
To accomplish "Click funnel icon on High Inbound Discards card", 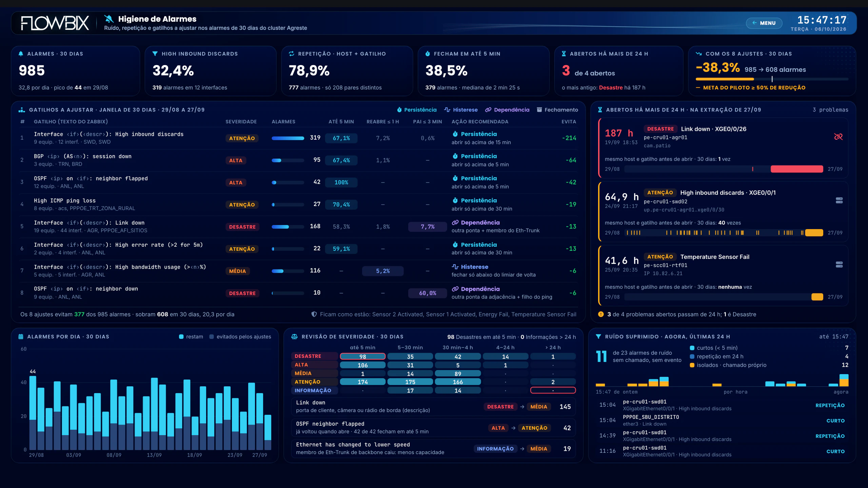I will tap(155, 54).
